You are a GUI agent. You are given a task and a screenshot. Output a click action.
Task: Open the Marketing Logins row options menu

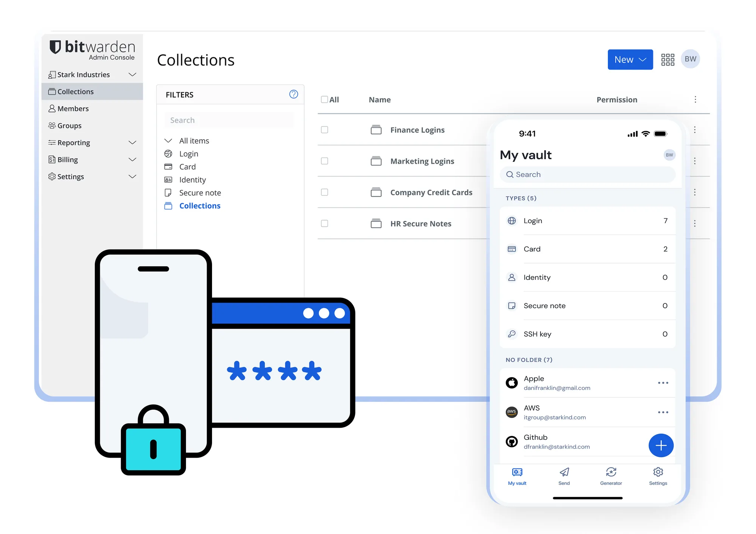tap(695, 161)
